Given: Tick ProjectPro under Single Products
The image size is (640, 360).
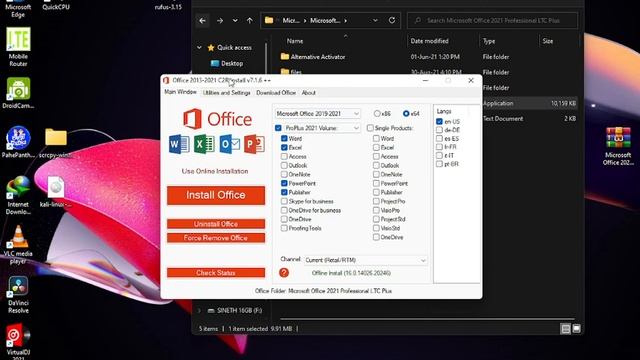Looking at the screenshot, I should pyautogui.click(x=376, y=201).
